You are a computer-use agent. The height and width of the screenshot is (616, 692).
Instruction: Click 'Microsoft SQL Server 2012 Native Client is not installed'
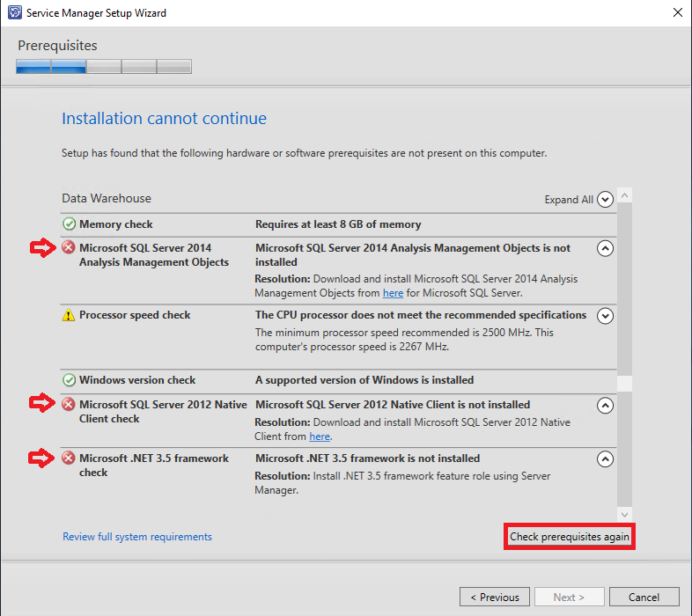(x=393, y=405)
